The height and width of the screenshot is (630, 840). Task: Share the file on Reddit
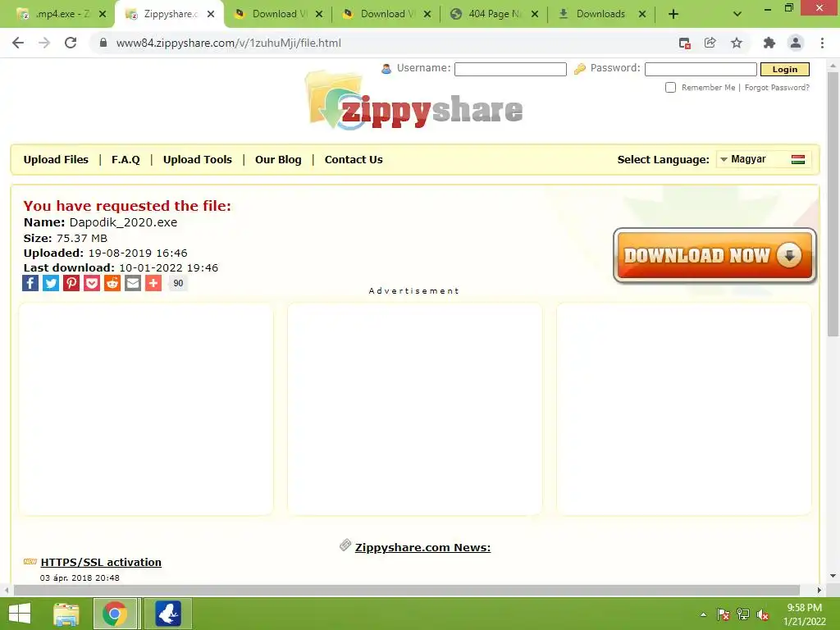(112, 283)
